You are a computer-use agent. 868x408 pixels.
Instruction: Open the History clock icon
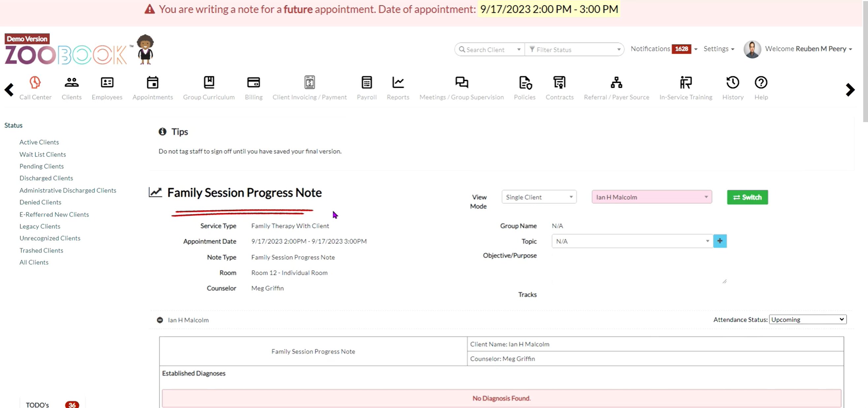pyautogui.click(x=732, y=83)
